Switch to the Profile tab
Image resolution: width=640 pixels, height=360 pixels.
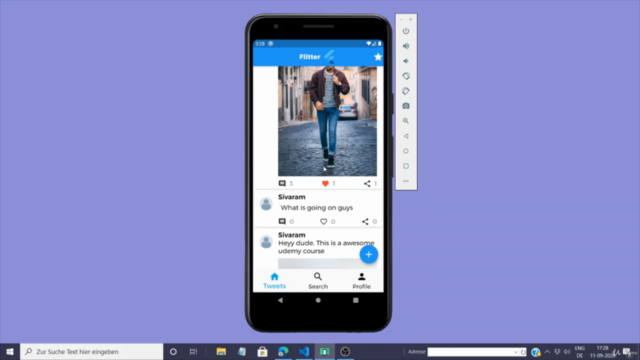coord(362,281)
